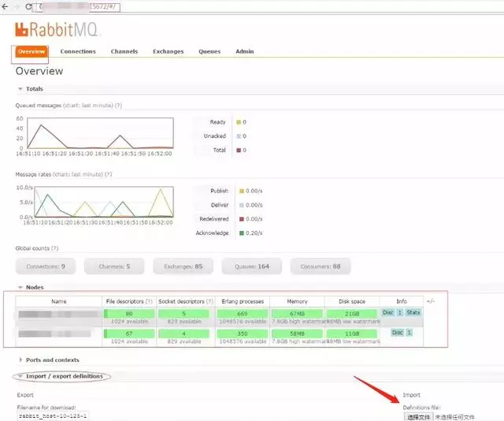
Task: Select the Overview tab
Action: [x=31, y=51]
